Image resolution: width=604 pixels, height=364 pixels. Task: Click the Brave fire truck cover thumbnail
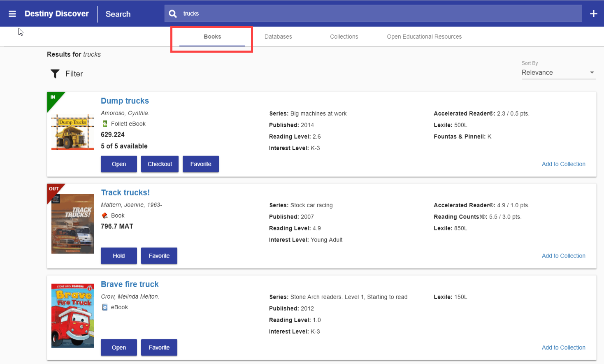pos(73,315)
